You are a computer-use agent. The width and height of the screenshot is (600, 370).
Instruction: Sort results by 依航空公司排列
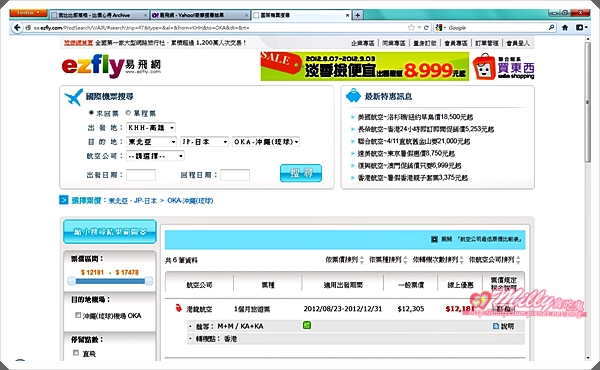coord(495,260)
